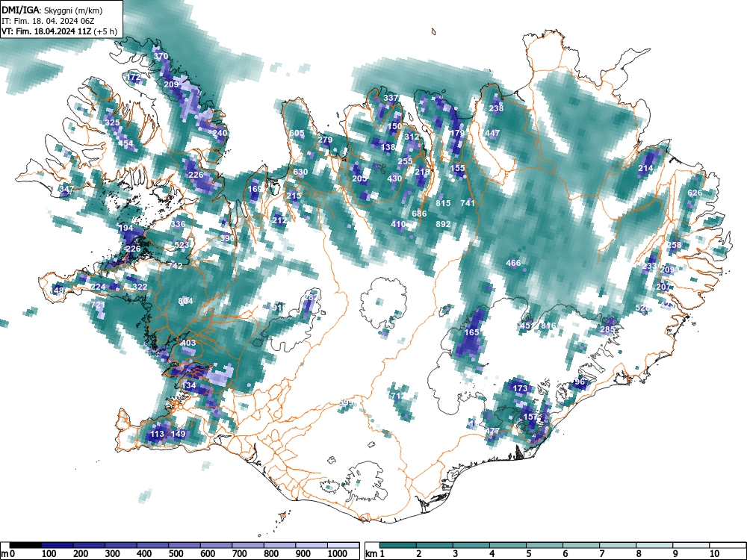Click the '10' label on the km scale
Image resolution: width=747 pixels, height=560 pixels.
click(714, 554)
